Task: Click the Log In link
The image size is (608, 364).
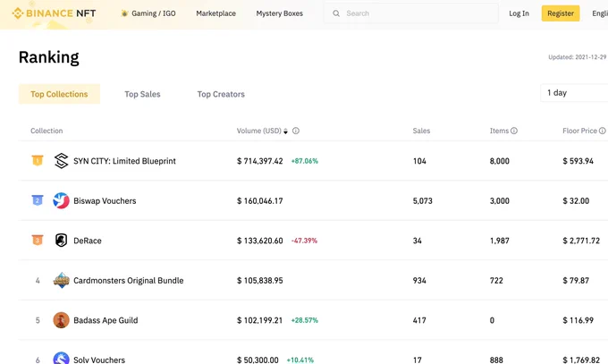Action: (519, 13)
